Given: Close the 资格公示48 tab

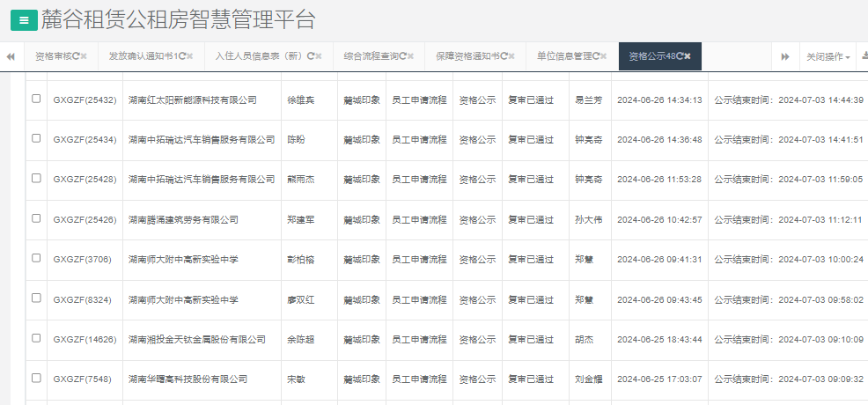Looking at the screenshot, I should [688, 55].
